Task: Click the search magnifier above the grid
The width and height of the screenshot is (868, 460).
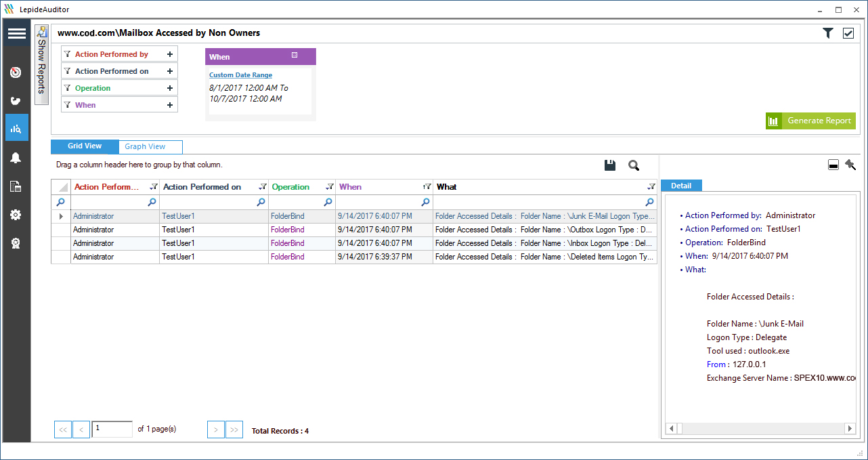Action: pos(634,165)
